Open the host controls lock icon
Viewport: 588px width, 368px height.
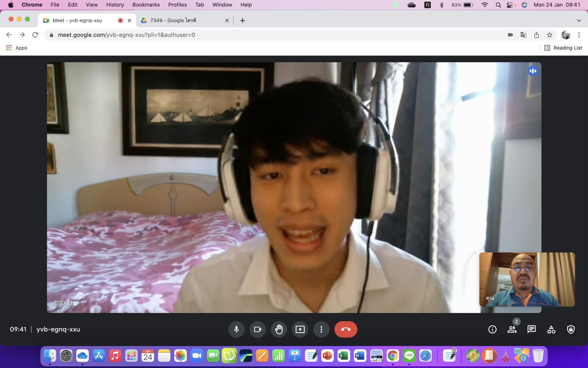point(570,329)
